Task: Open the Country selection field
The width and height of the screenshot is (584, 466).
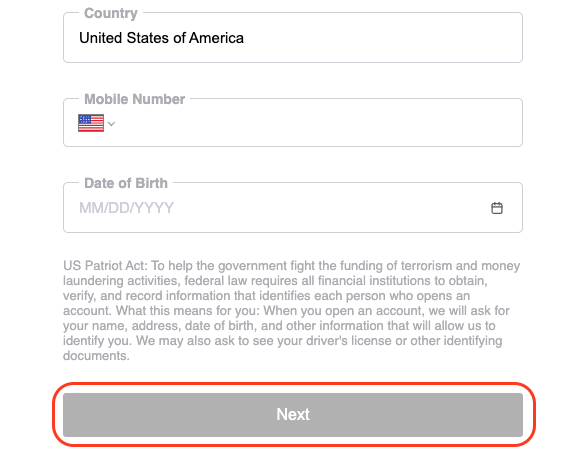Action: click(293, 38)
